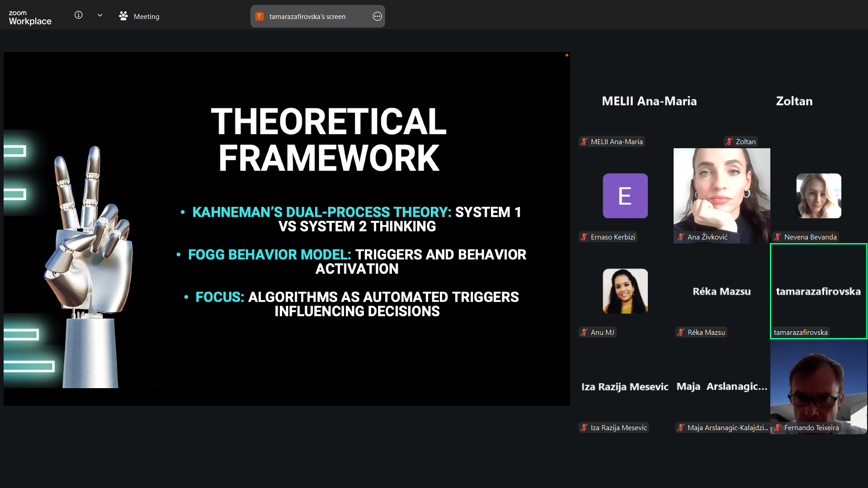Click the Maja Arslanagic participant tile
Viewport: 868px width, 488px height.
(x=722, y=387)
